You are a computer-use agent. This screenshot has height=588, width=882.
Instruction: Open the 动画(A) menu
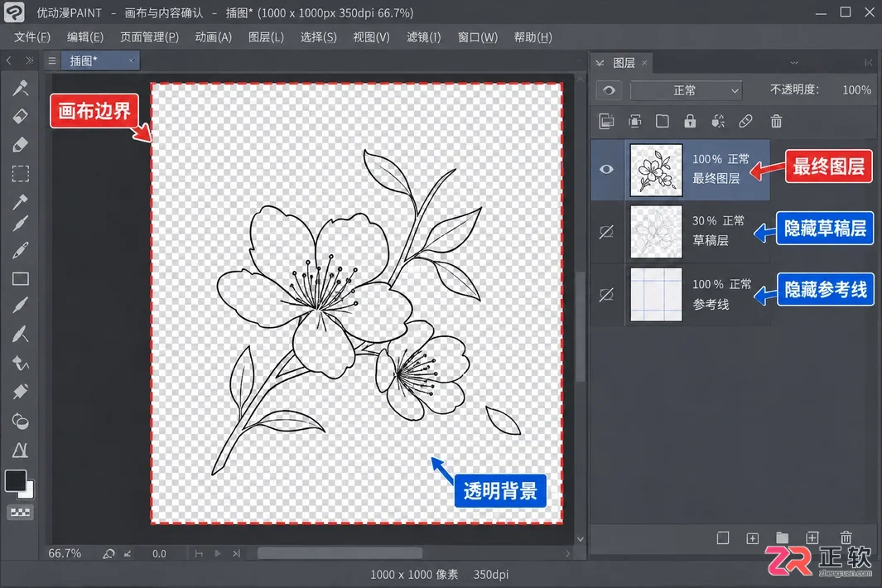tap(213, 37)
